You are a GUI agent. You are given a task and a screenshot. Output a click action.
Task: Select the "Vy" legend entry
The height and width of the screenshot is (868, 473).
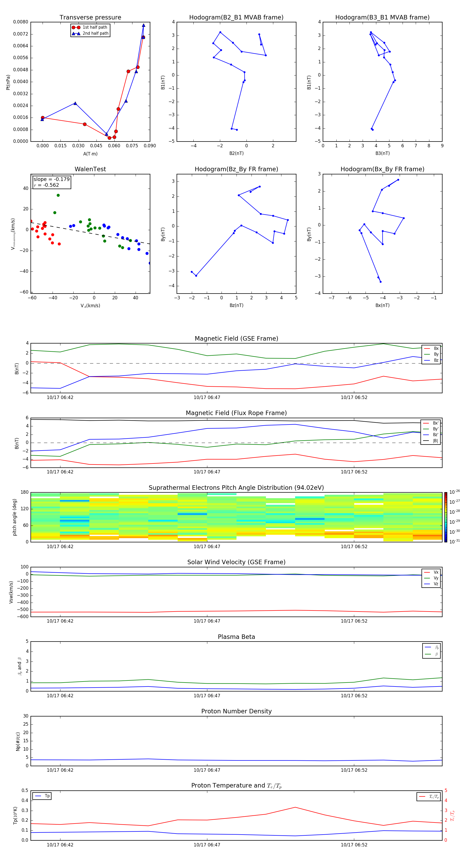431,578
